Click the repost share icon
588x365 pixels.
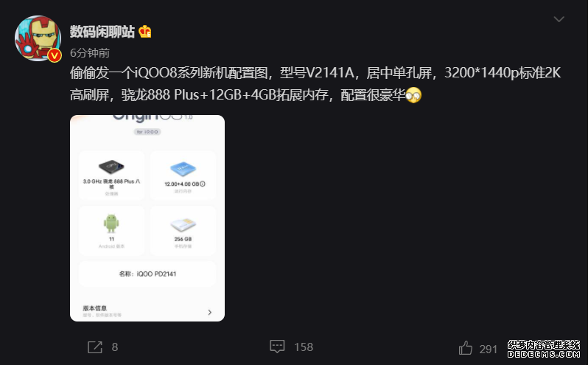click(95, 347)
